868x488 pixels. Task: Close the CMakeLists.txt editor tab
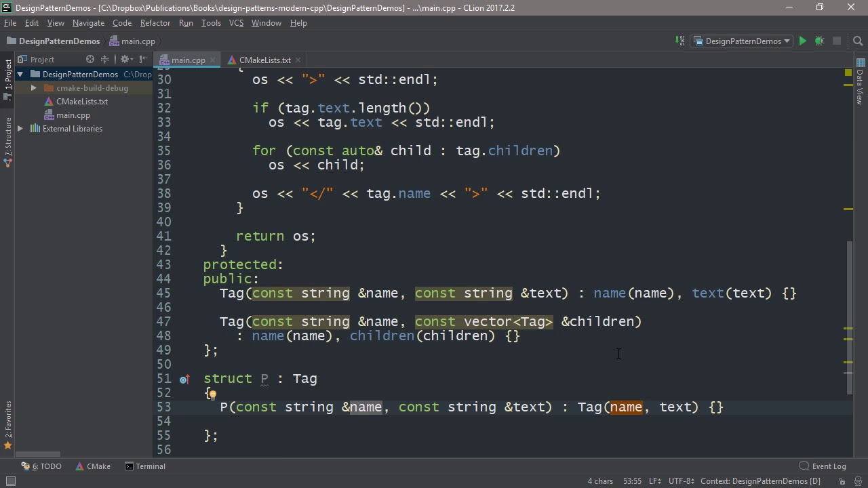298,60
